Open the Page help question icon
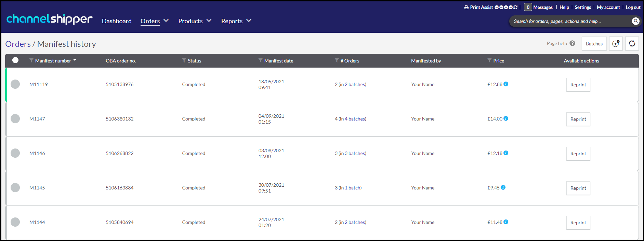Image resolution: width=644 pixels, height=241 pixels. [572, 43]
